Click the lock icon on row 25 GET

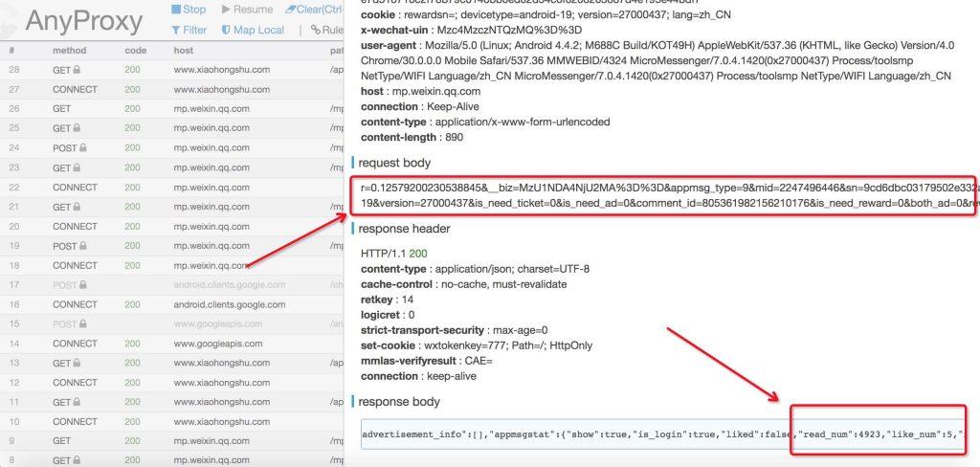(77, 128)
